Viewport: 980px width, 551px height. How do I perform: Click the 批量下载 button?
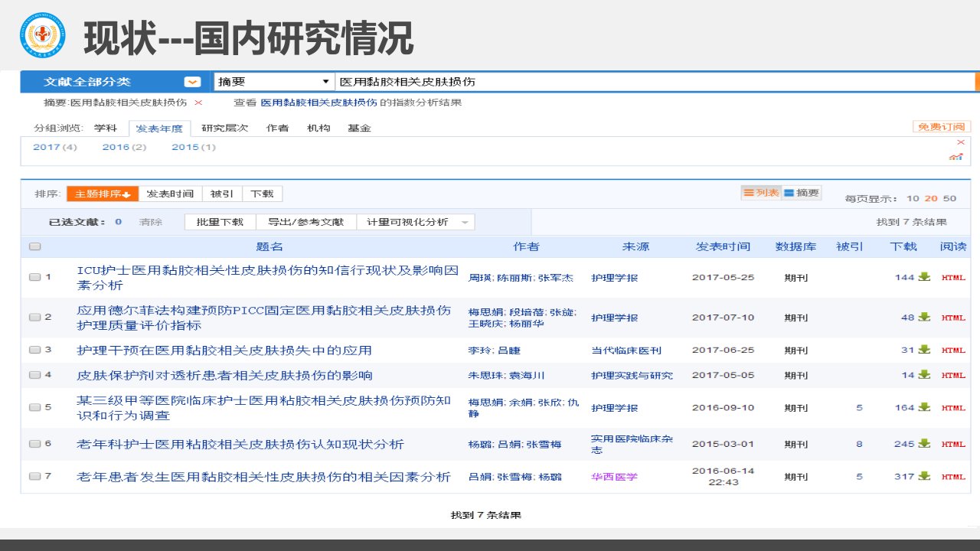pyautogui.click(x=220, y=222)
